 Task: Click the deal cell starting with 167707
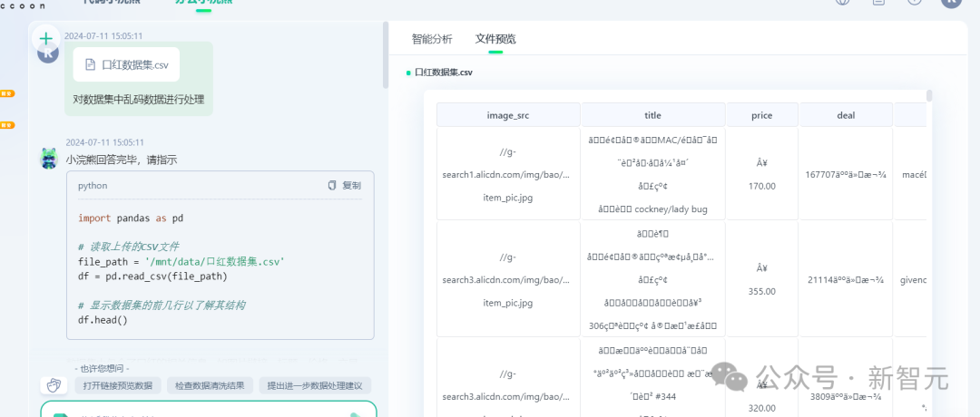(x=847, y=174)
